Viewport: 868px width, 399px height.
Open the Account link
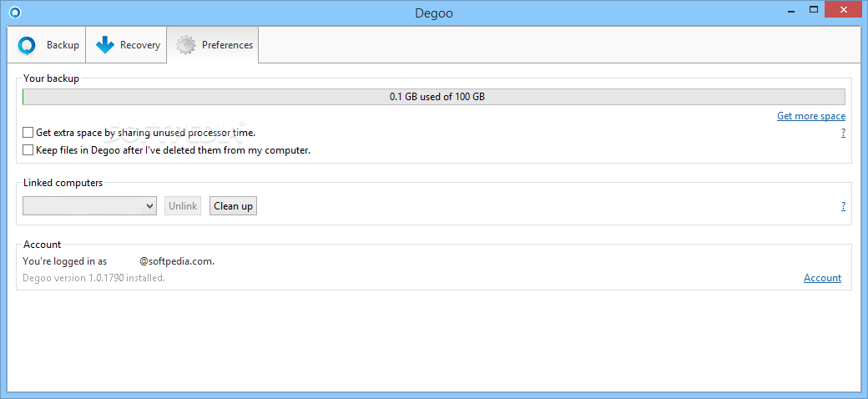822,278
